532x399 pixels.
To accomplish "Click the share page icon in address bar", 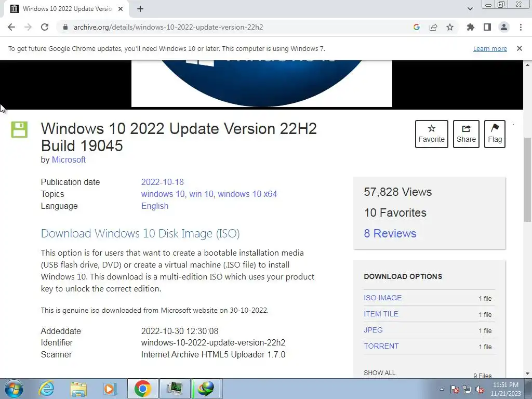I will [x=433, y=27].
